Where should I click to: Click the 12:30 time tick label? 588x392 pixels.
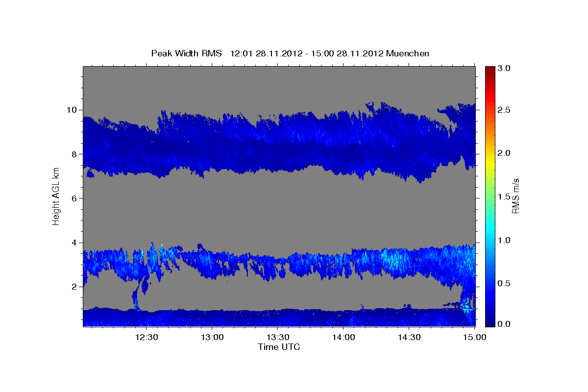tap(147, 338)
